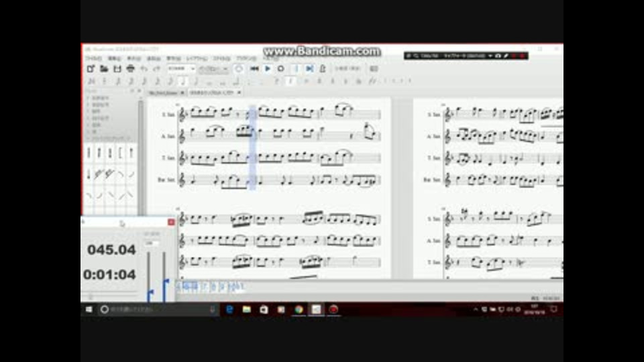The width and height of the screenshot is (644, 362).
Task: Redo the action in the toolbar
Action: click(x=156, y=69)
